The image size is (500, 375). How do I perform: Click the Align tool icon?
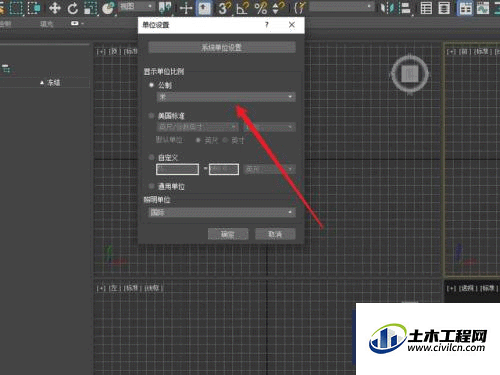click(x=405, y=8)
